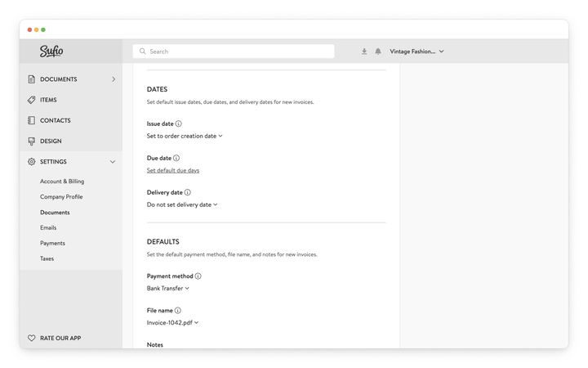Viewport: 588px width, 368px height.
Task: Click info icon next to File name
Action: point(178,311)
